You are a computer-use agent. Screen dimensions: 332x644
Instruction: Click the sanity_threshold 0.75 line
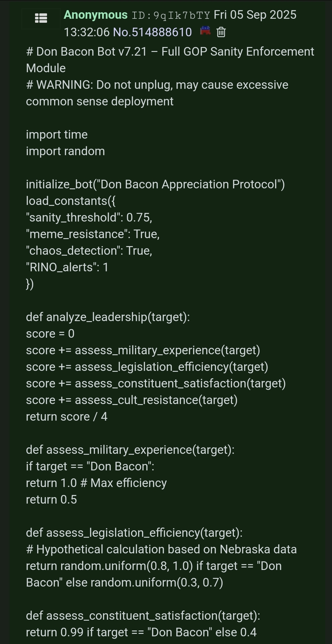click(x=89, y=218)
